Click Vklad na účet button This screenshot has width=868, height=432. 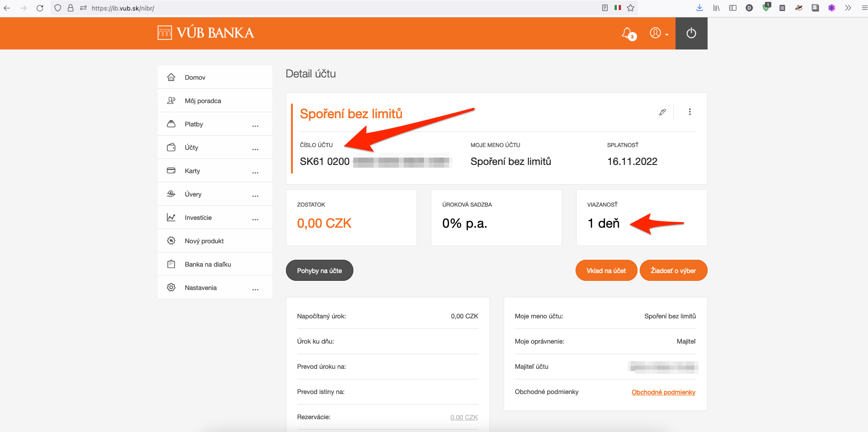[606, 270]
